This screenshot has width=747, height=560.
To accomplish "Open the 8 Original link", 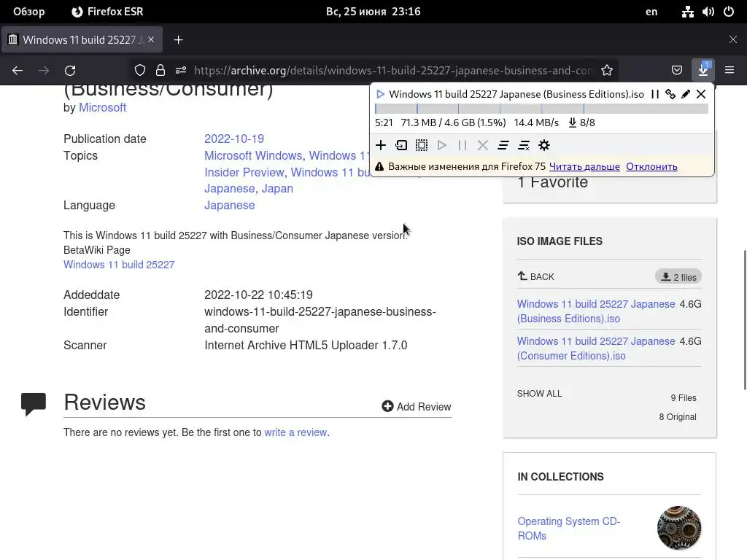I will (678, 416).
